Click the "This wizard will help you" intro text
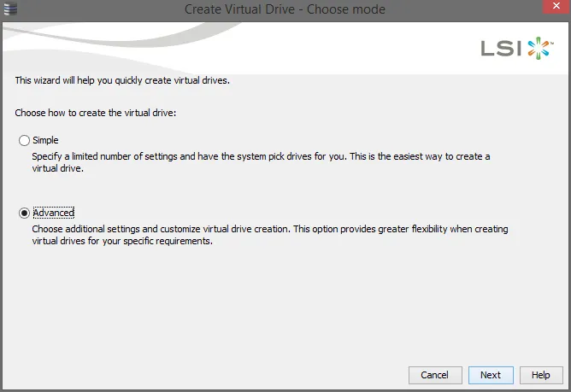 click(122, 81)
